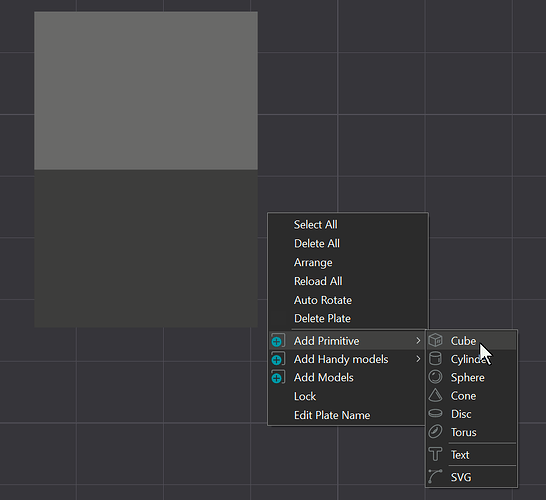Click the light gray build plate area
The width and height of the screenshot is (546, 500).
[146, 91]
